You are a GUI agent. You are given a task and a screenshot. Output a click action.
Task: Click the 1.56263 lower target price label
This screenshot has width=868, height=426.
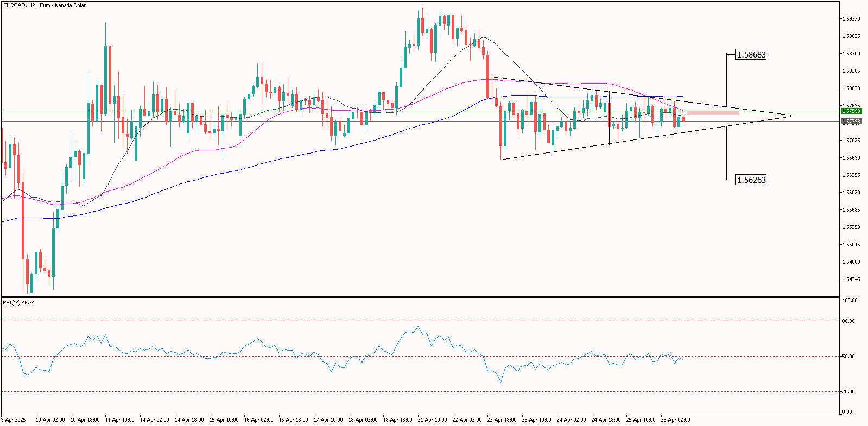(x=751, y=180)
